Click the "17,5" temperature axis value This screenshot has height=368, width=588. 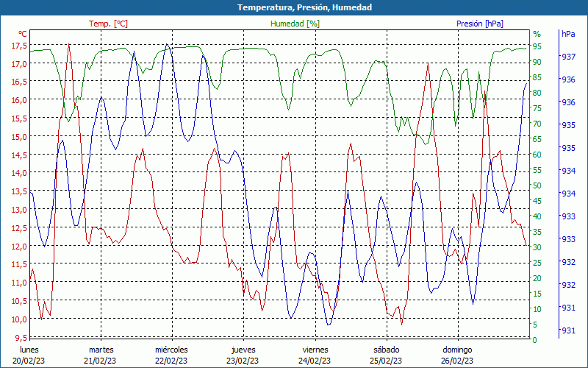tap(19, 46)
